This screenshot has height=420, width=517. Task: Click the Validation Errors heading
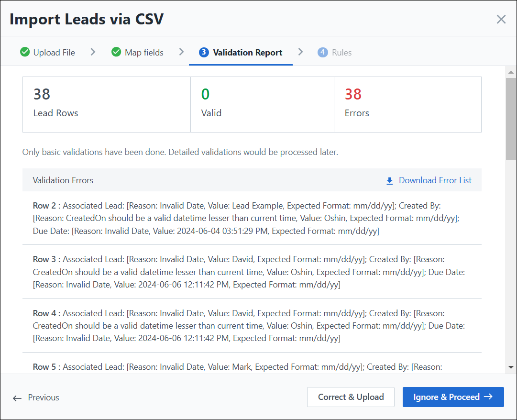pos(63,180)
